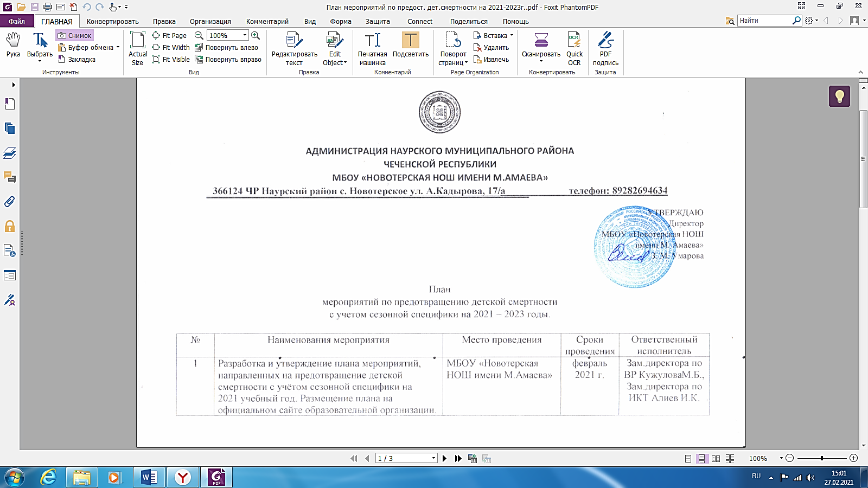Viewport: 868px width, 488px height.
Task: Click Извлечь to extract pages
Action: coord(491,60)
